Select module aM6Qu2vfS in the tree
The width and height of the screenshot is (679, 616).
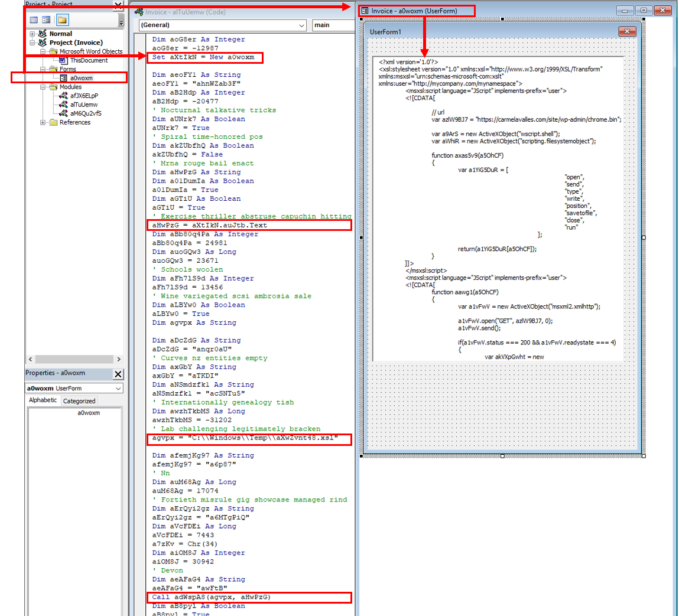86,113
